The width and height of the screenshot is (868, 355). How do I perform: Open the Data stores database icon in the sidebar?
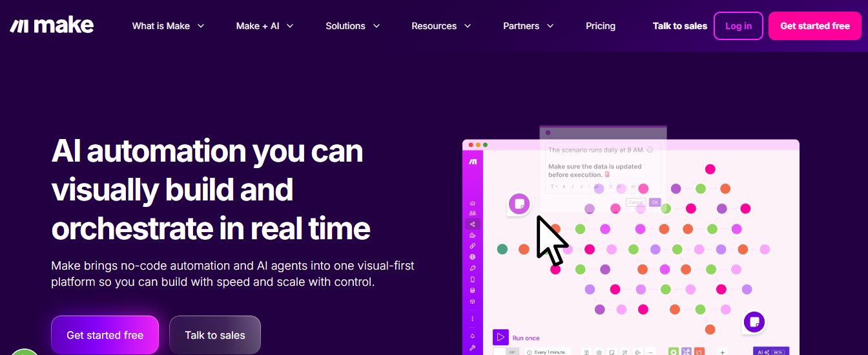point(473,290)
